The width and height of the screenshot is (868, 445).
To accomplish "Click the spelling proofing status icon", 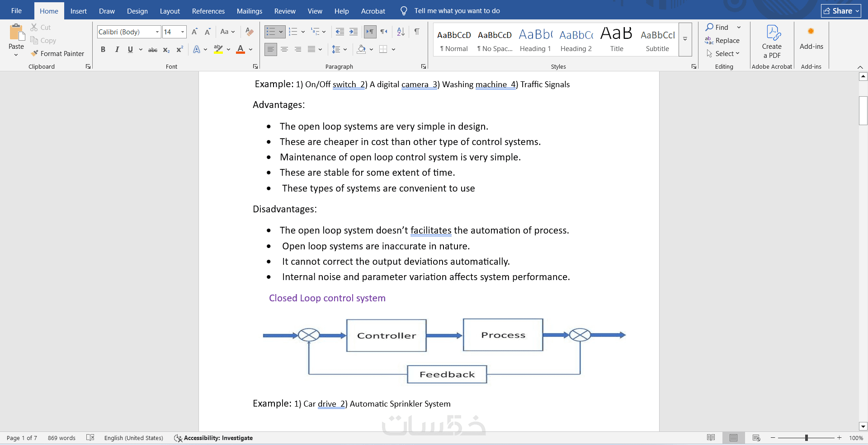I will point(90,438).
